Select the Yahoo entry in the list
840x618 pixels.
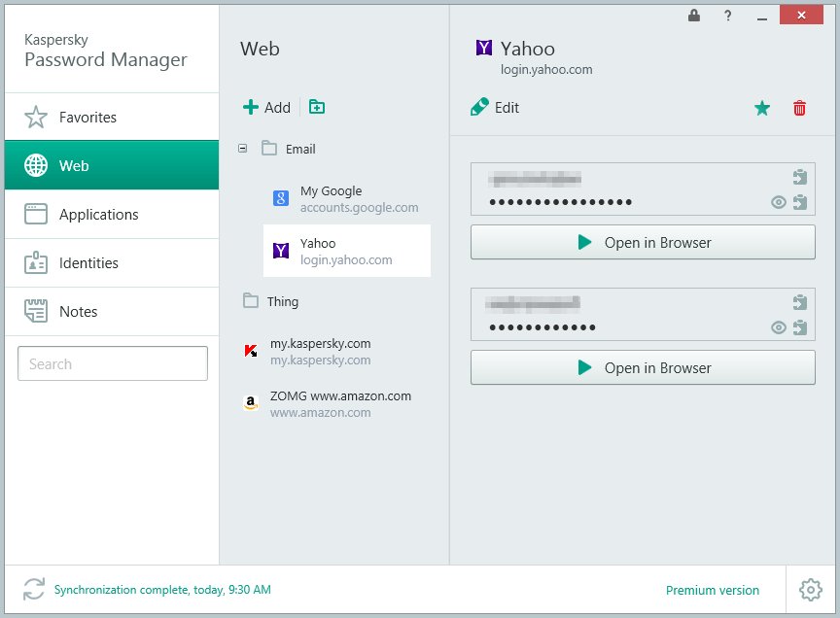pyautogui.click(x=347, y=251)
